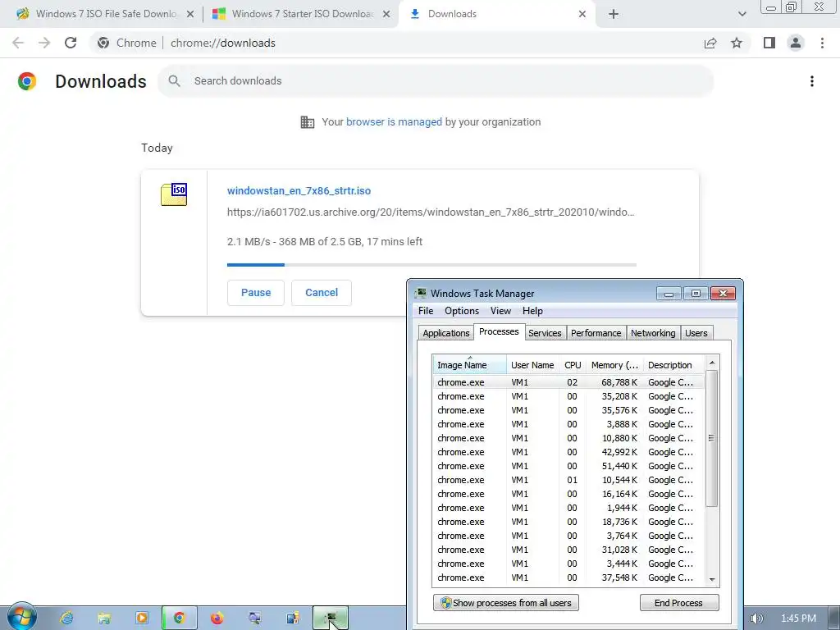Sort processes by Description column
Screen dimensions: 840x630
(x=674, y=365)
